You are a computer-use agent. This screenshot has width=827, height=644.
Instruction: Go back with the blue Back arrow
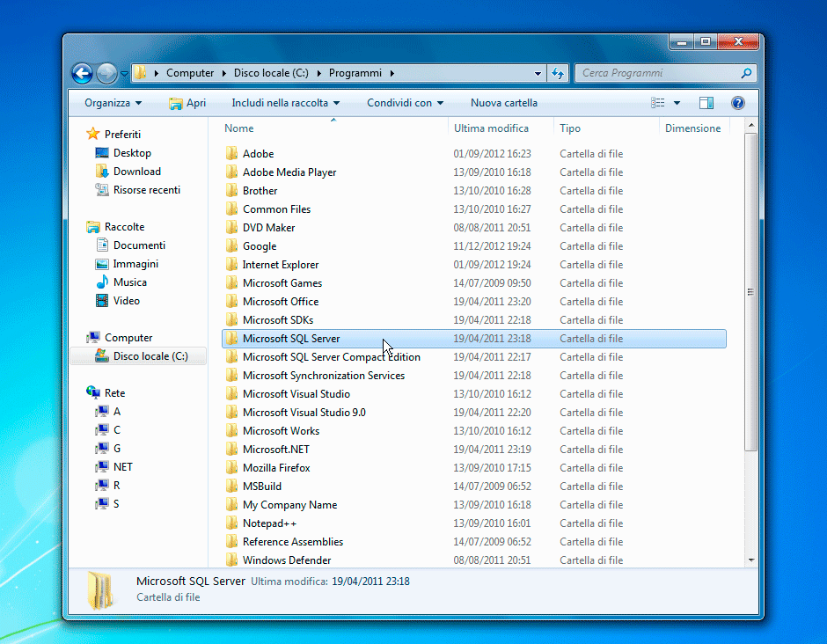pos(83,73)
